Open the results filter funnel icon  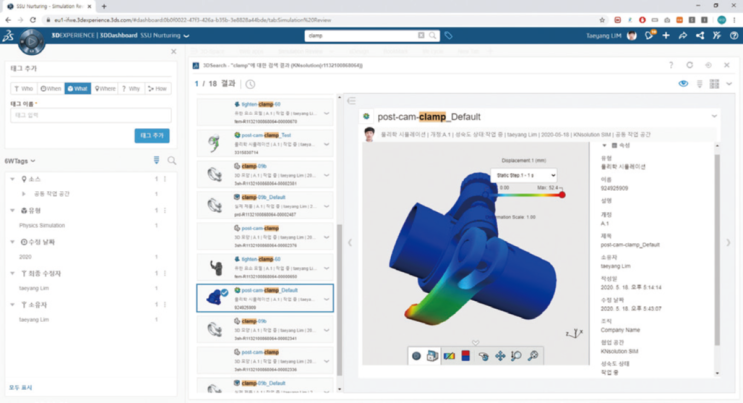(x=699, y=84)
